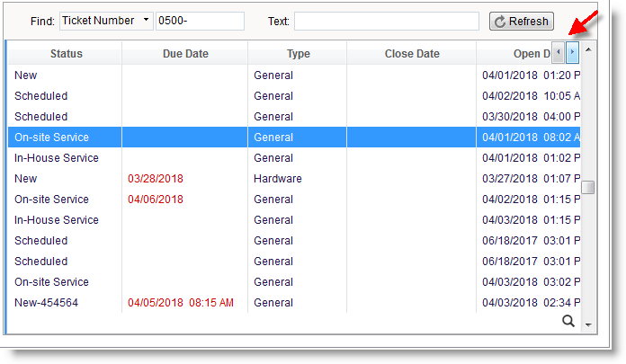Click the vertical scrollbar down arrow

[x=588, y=324]
